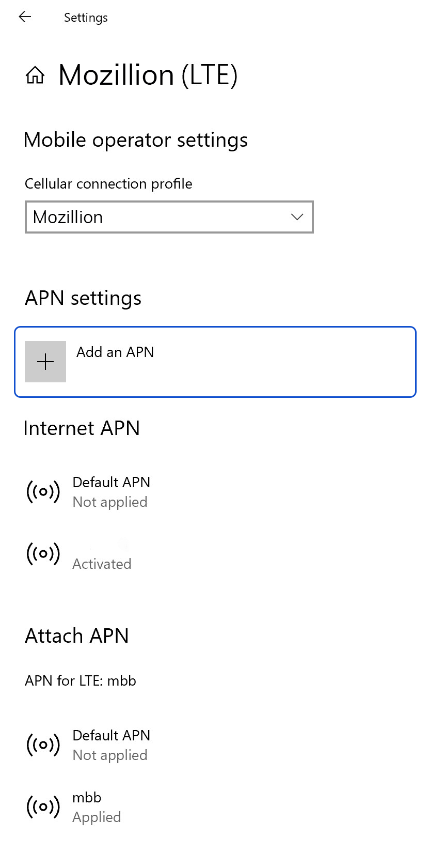The width and height of the screenshot is (445, 868).
Task: Click the plus icon beside Add an APN
Action: (45, 362)
